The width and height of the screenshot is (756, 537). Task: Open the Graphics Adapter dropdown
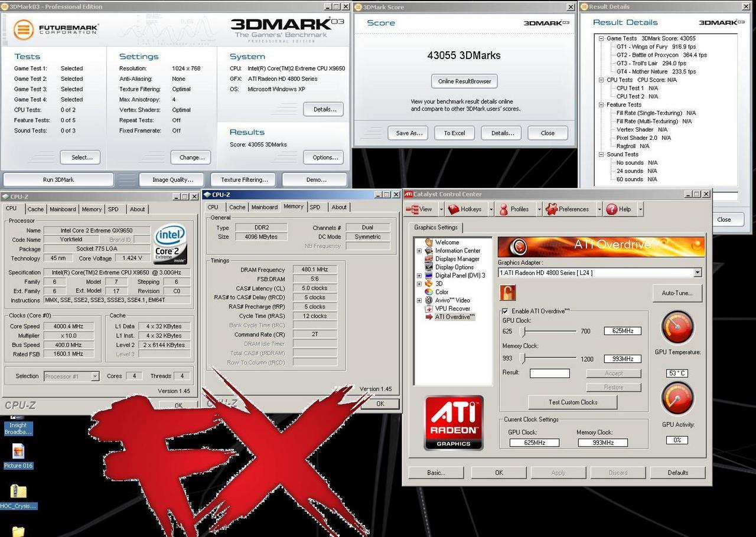click(697, 273)
